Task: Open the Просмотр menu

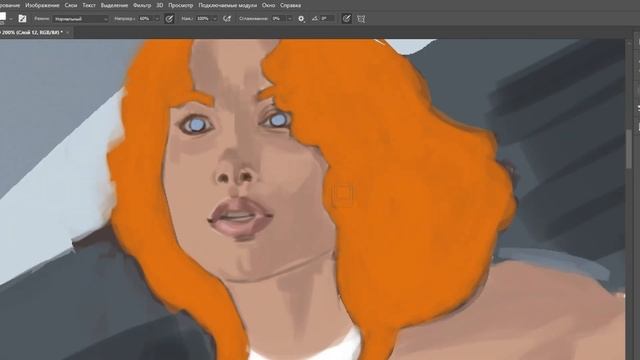Action: tap(180, 5)
